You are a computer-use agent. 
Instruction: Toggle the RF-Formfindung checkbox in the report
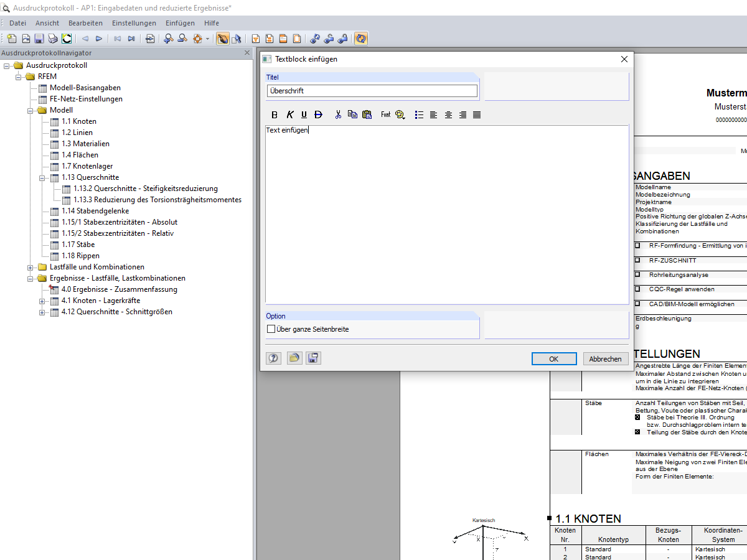click(637, 246)
